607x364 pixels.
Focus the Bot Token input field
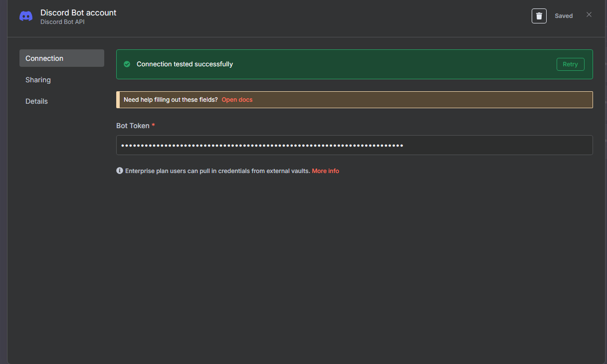(x=355, y=145)
